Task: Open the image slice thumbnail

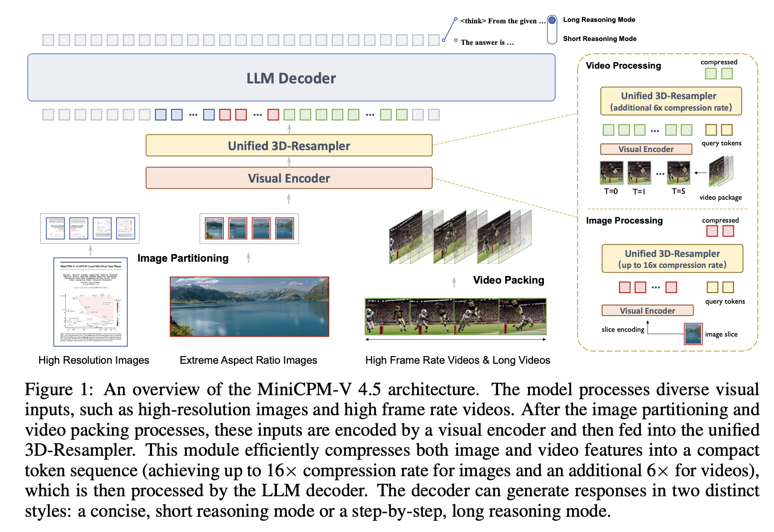Action: [x=693, y=334]
